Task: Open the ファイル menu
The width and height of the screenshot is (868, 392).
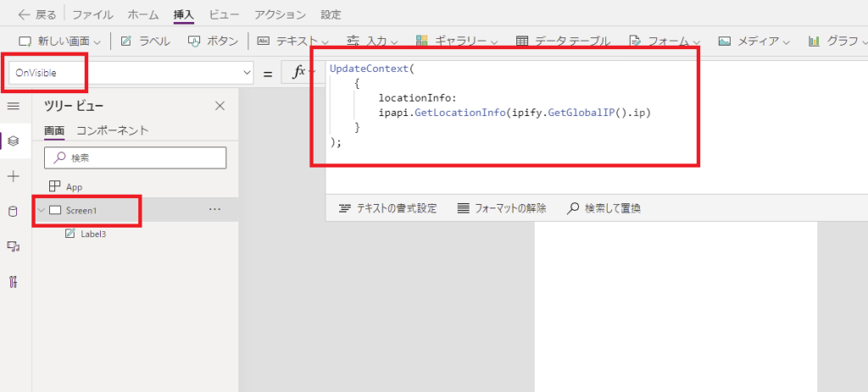Action: coord(93,15)
